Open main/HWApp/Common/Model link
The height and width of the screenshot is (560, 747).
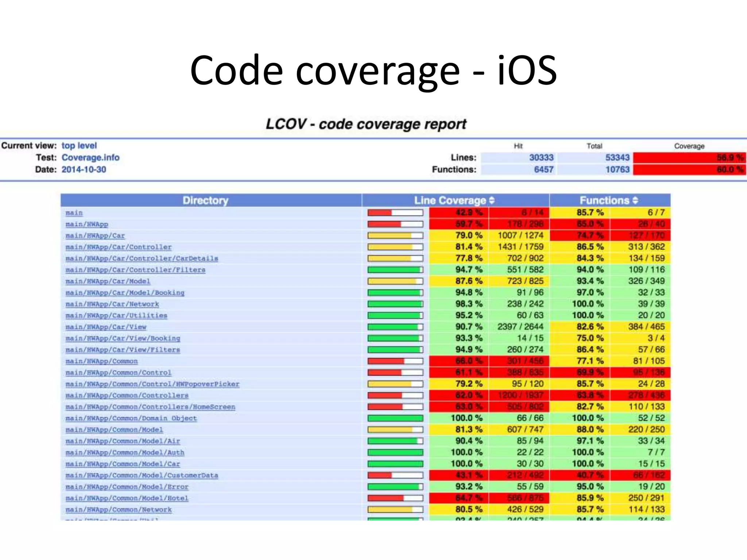(114, 429)
